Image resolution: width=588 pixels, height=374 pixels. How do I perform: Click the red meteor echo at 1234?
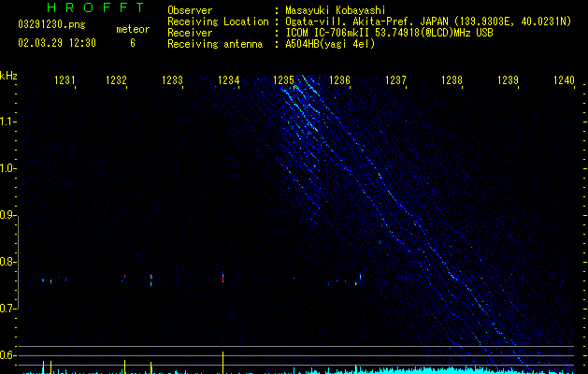[222, 277]
